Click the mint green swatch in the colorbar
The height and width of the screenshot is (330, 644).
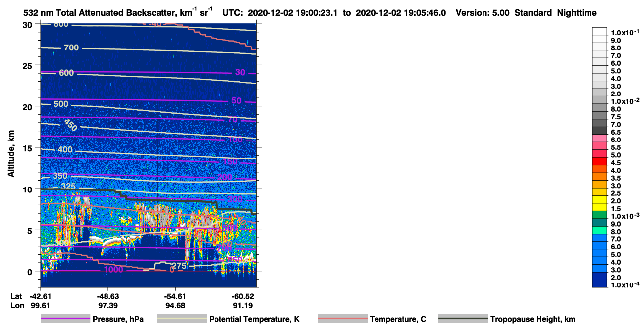pyautogui.click(x=600, y=231)
